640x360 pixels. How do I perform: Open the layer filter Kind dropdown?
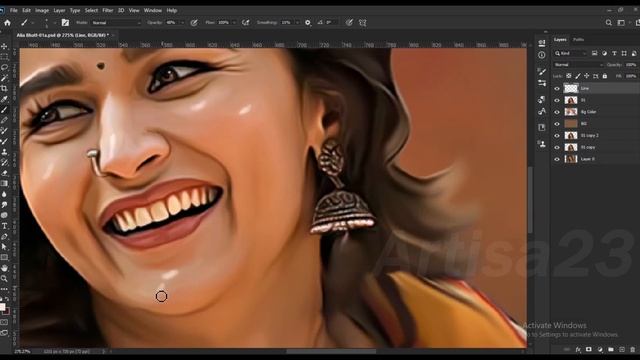(571, 53)
